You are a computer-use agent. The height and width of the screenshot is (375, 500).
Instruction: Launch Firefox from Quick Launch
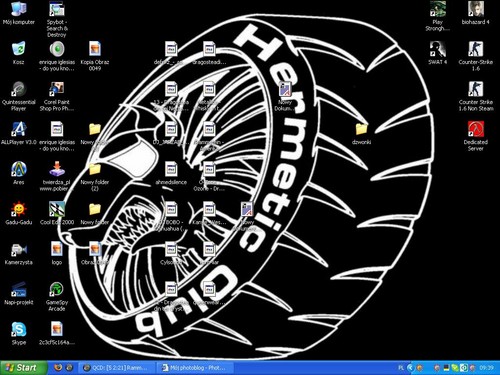pyautogui.click(x=58, y=368)
